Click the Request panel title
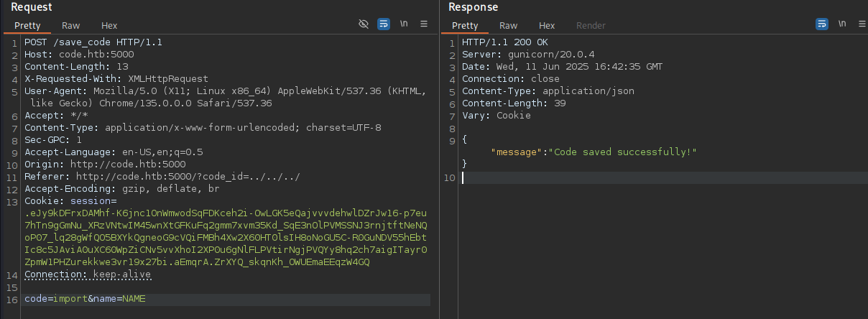 pos(32,7)
